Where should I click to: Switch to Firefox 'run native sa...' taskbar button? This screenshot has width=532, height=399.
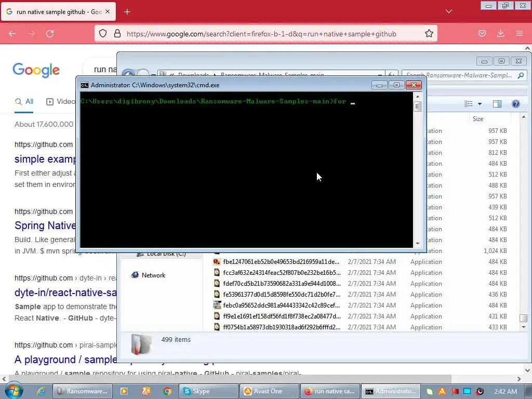[x=330, y=391]
